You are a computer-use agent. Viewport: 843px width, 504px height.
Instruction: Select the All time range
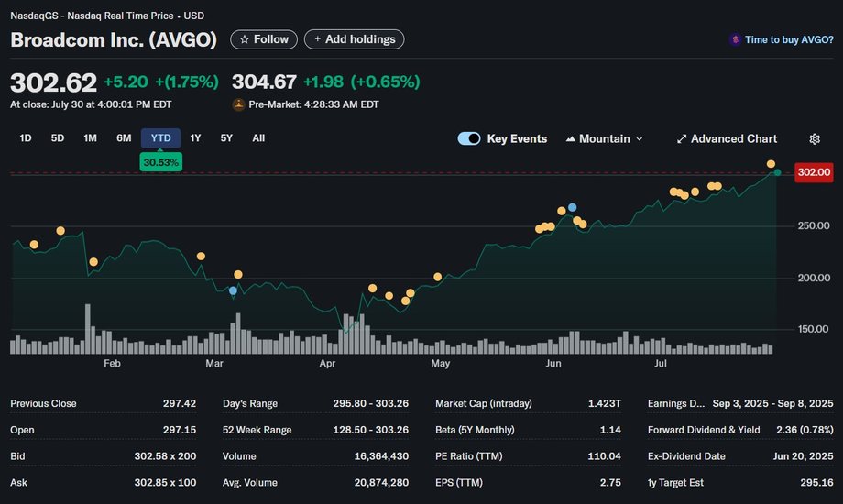point(258,138)
